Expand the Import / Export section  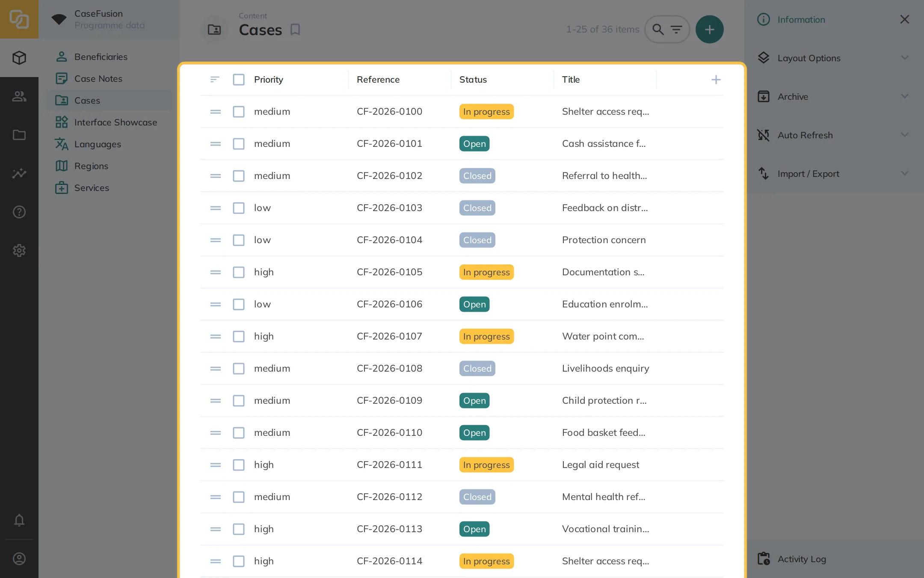(x=834, y=173)
